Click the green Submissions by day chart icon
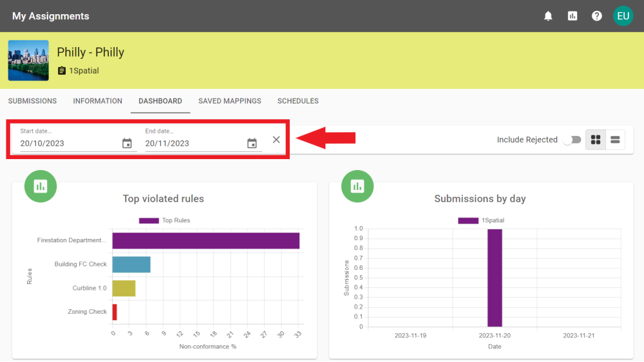The height and width of the screenshot is (362, 644). [357, 186]
